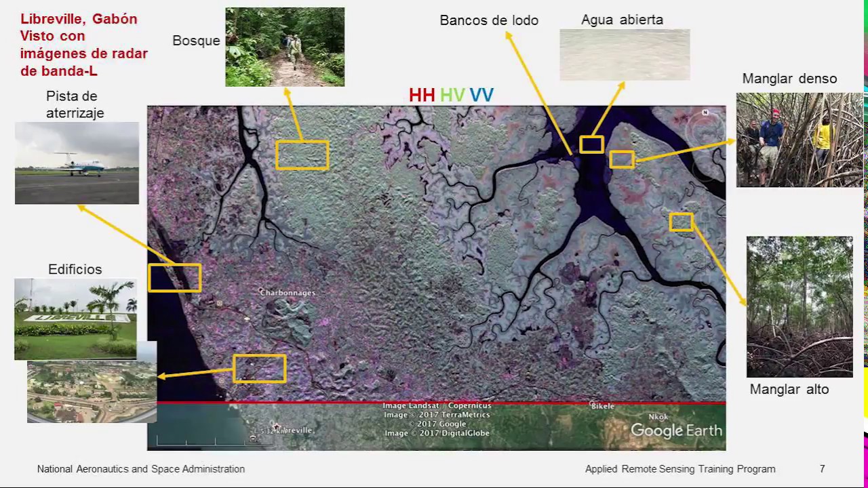Click the green 'HV' polarization text
The image size is (868, 488).
click(x=452, y=95)
